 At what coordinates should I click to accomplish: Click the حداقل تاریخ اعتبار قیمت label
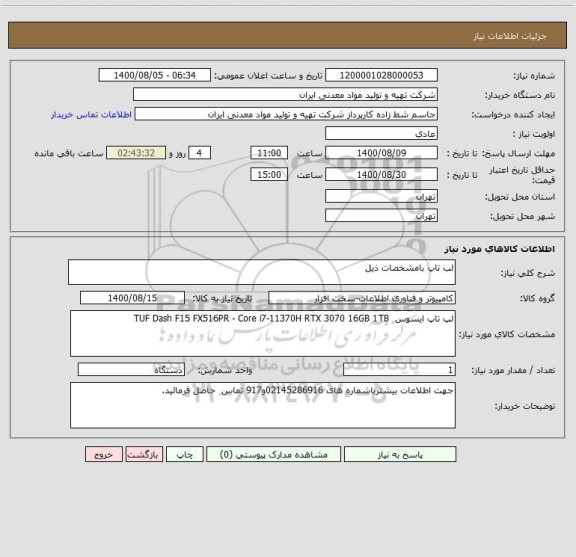(522, 175)
